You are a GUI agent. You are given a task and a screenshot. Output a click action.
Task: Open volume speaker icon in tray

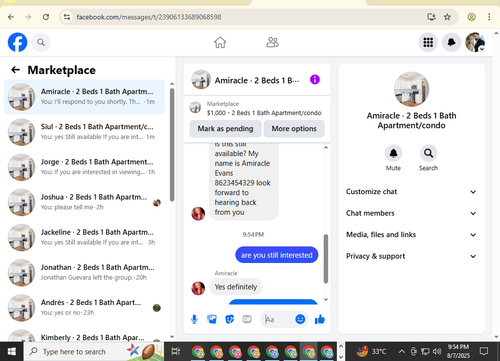(437, 351)
